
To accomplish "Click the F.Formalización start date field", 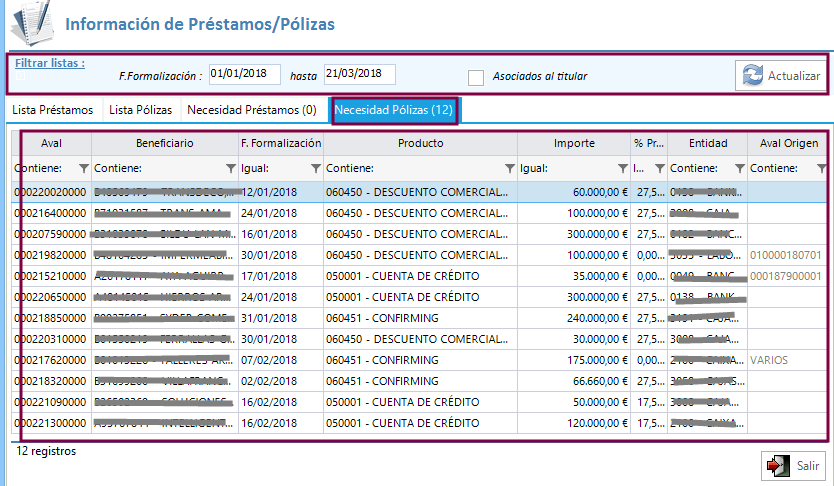I will pyautogui.click(x=244, y=74).
